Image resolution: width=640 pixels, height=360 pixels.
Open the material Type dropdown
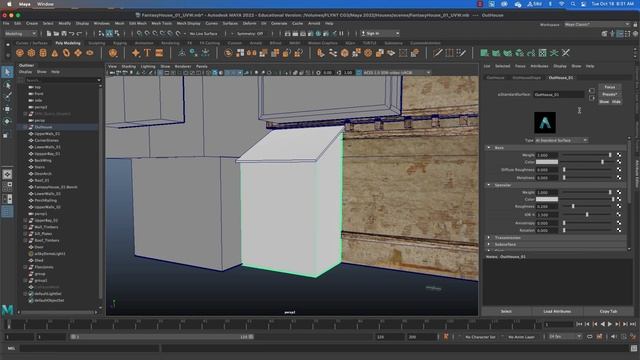[561, 140]
